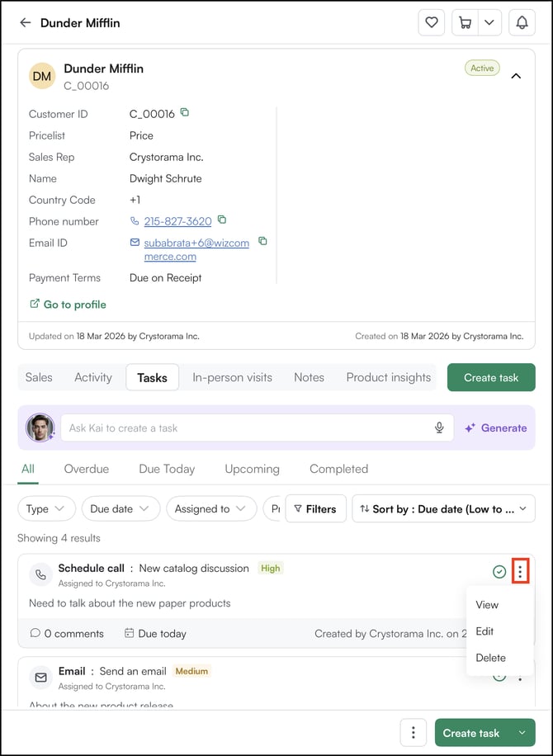Screen dimensions: 553x756
Task: Click the DM customer avatar
Action: [42, 76]
